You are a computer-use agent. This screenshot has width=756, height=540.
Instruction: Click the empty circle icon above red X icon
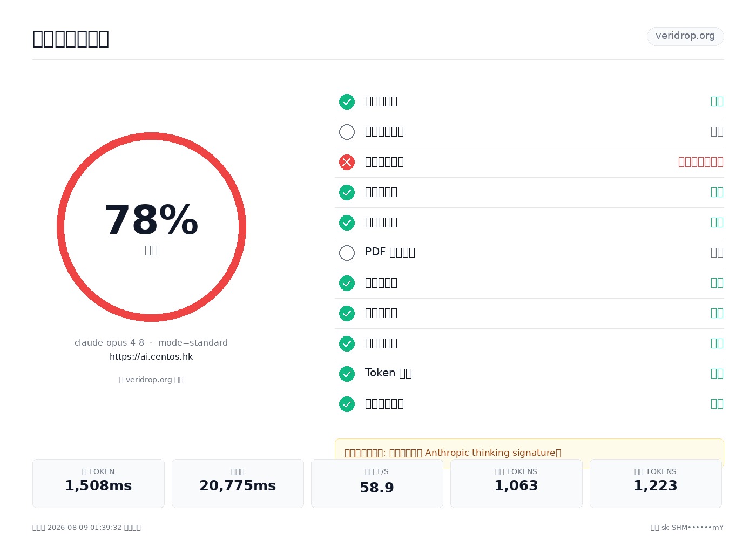tap(347, 132)
